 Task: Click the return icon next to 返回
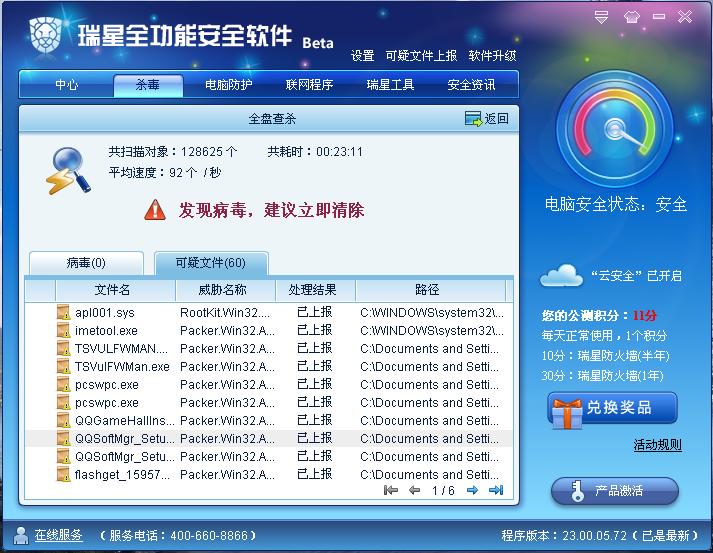point(473,119)
